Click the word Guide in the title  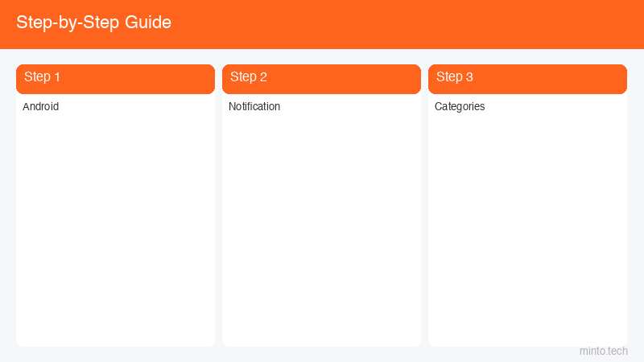click(x=148, y=23)
